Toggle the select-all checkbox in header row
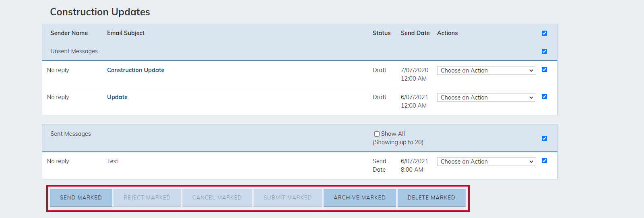 click(544, 33)
